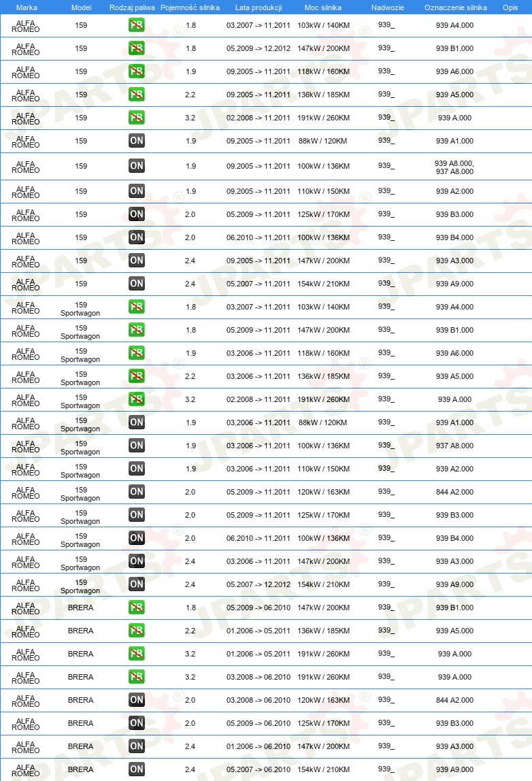The width and height of the screenshot is (532, 781).
Task: Select engine code 939 A4.000 in first 159 row
Action: click(x=455, y=25)
